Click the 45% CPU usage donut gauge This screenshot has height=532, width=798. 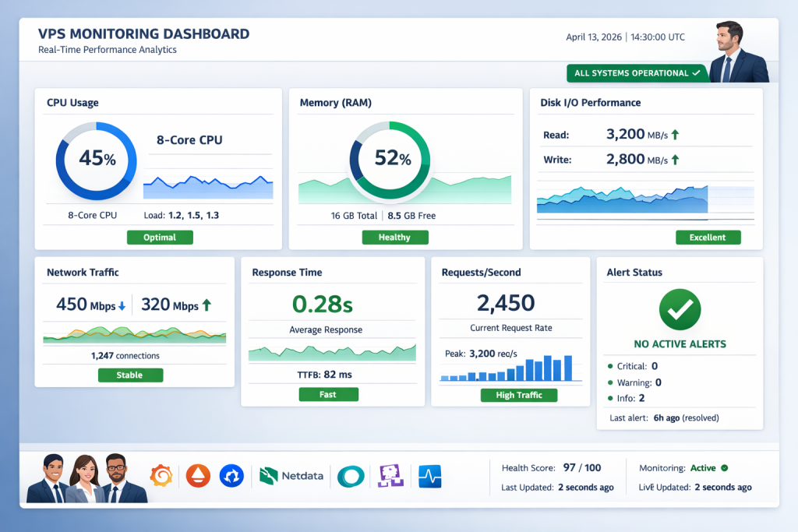pos(96,160)
